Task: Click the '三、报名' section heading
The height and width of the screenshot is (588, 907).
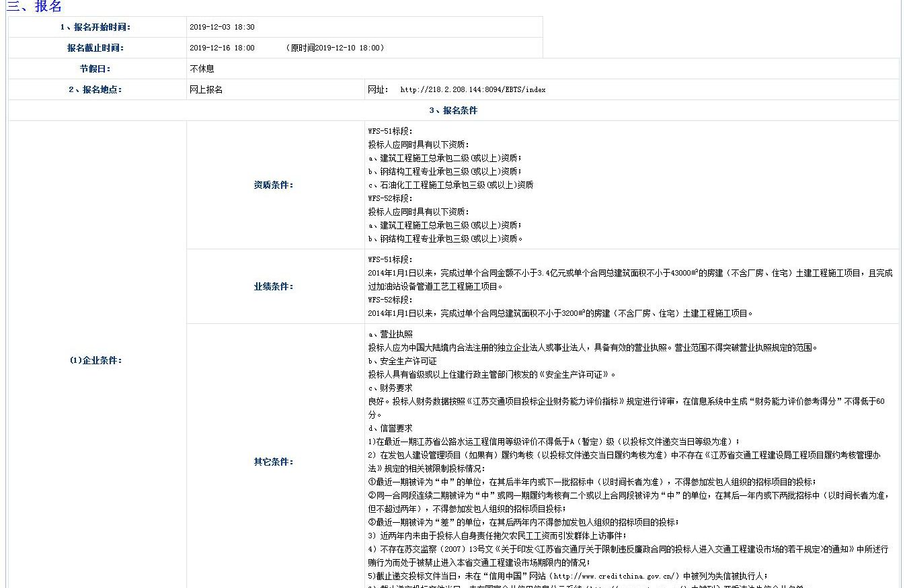Action: [34, 6]
